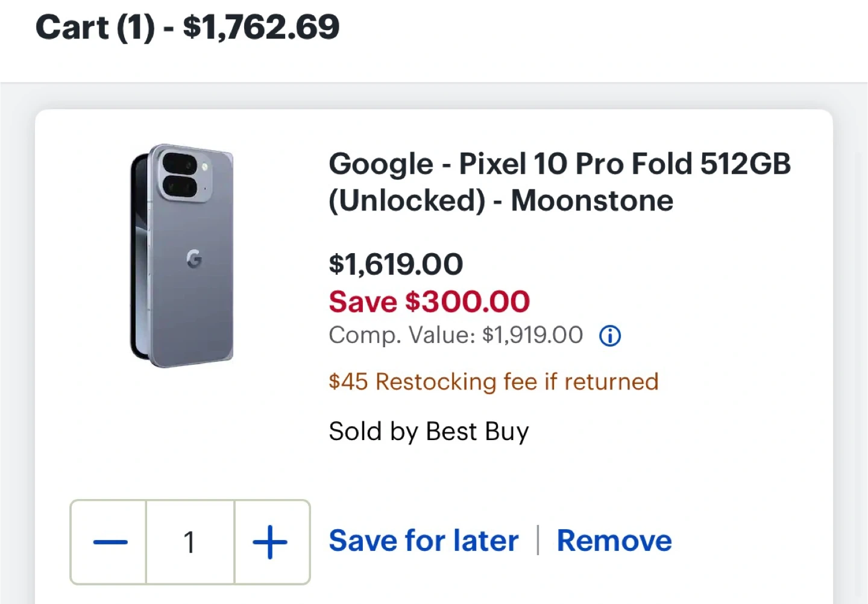Increase quantity with the plus button
Screen dimensions: 868x604
pos(270,542)
